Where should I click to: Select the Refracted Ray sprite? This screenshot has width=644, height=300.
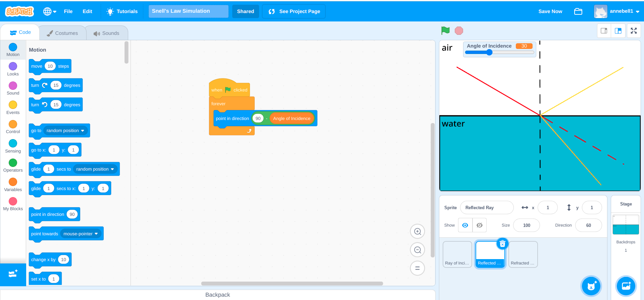[523, 254]
